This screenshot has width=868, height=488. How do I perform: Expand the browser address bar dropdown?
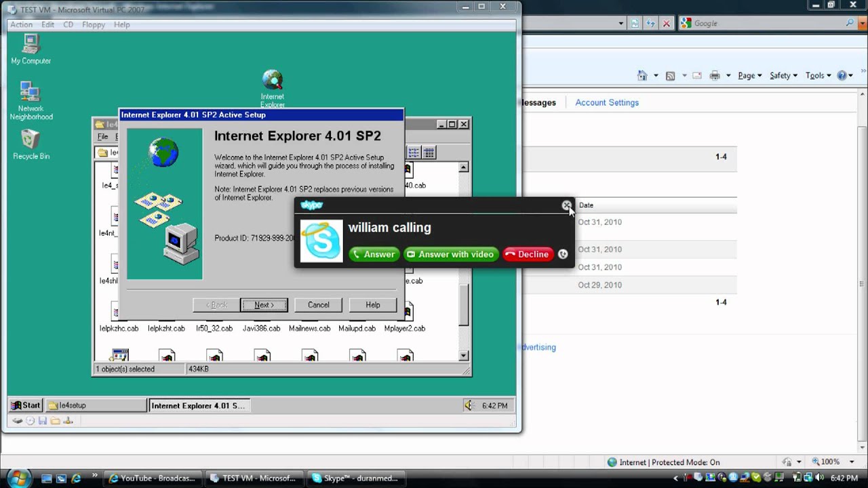tap(620, 23)
